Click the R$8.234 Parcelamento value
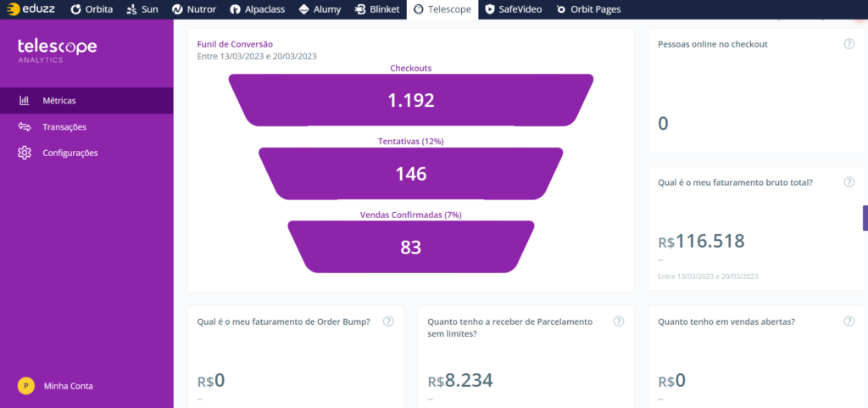The width and height of the screenshot is (868, 408). (460, 380)
